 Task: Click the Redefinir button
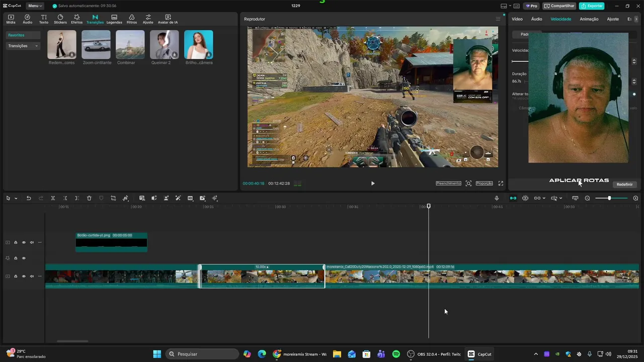[624, 185]
